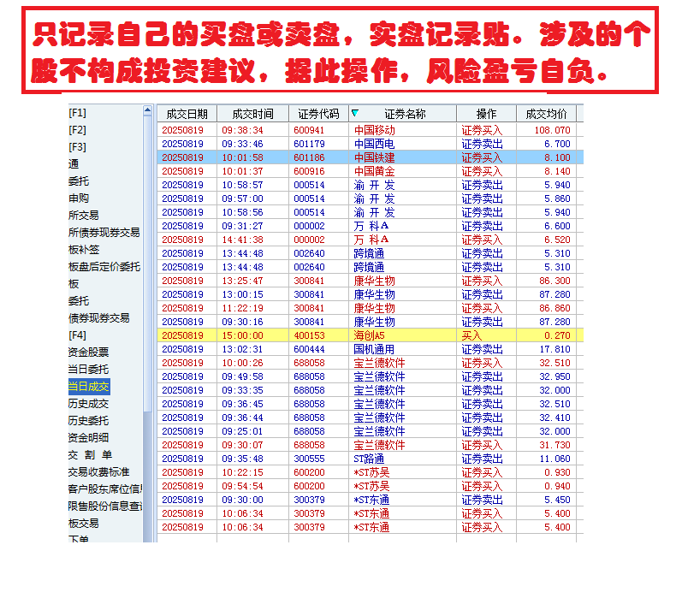Open 申购 in the sidebar
The image size is (682, 616).
coord(79,198)
